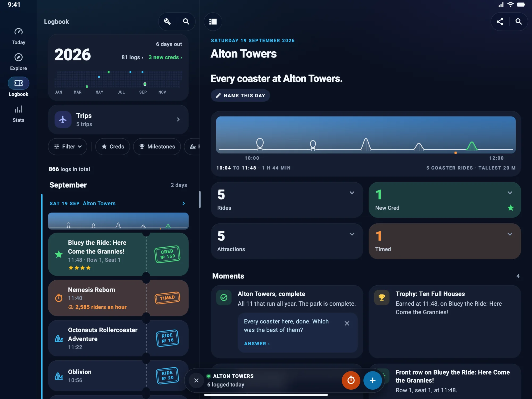Expand the Trips row chevron

pos(178,119)
